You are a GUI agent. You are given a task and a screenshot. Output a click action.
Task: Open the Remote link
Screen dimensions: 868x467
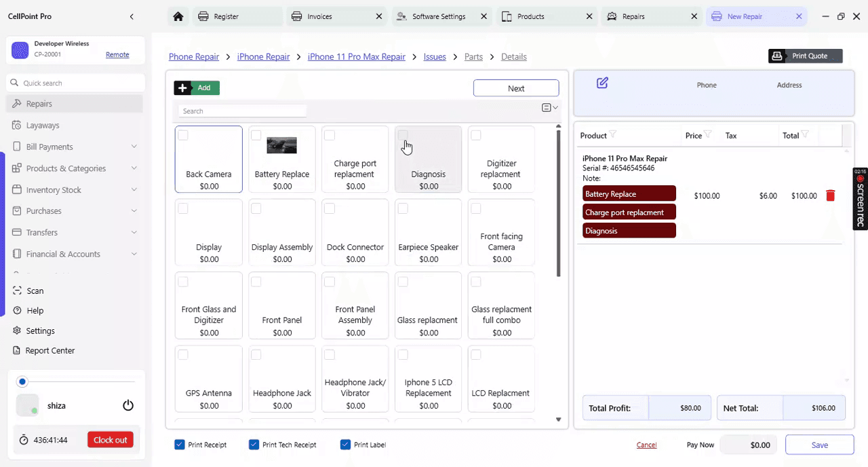tap(117, 54)
